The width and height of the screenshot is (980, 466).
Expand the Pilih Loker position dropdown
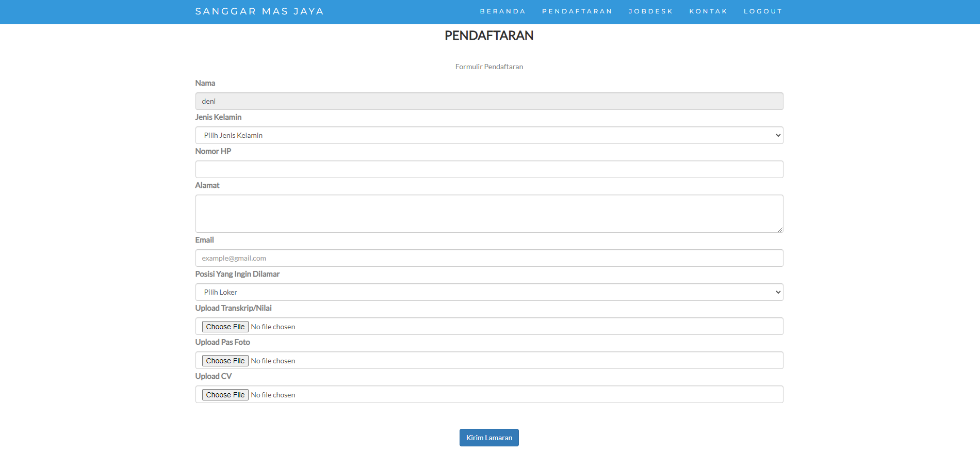[488, 292]
